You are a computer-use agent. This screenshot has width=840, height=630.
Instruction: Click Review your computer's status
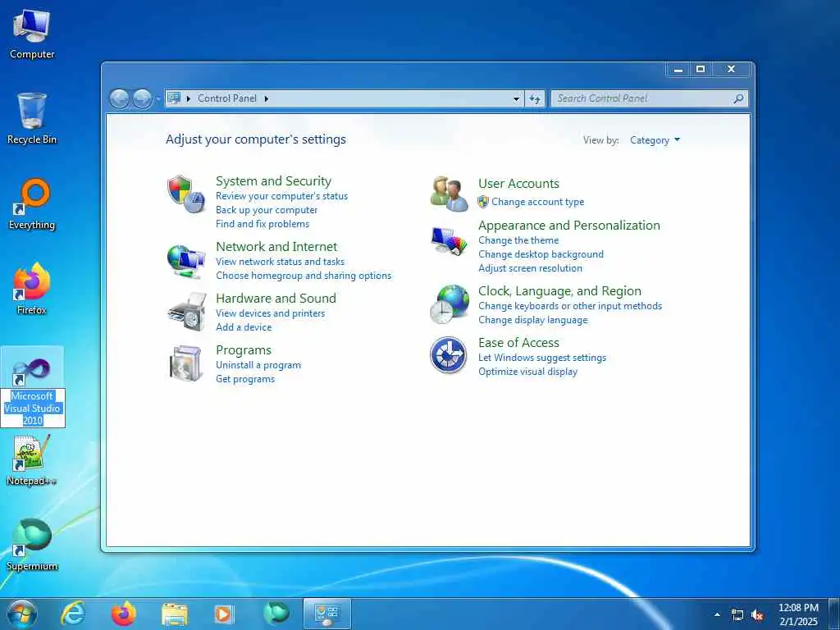tap(282, 196)
